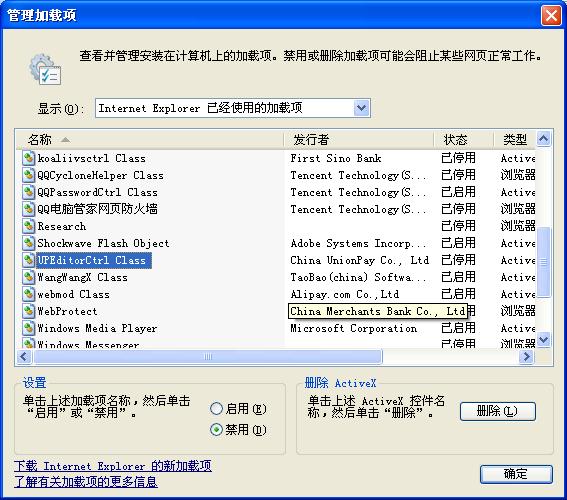Click the vertical scrollbar up arrow

543,138
